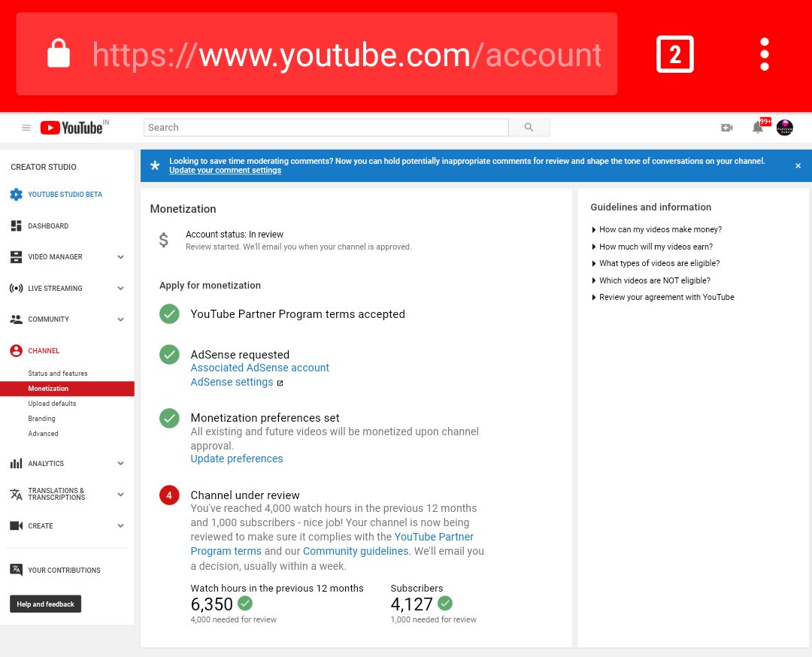The width and height of the screenshot is (812, 657).
Task: Click the 'Account status: In review' text
Action: (x=235, y=235)
